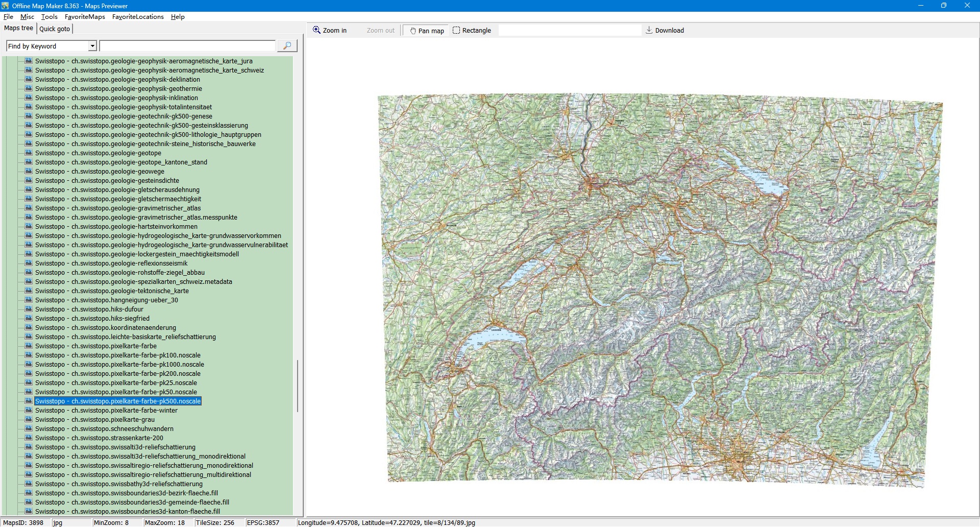Click map icon beside hiks-dufour entry
Screen dimensions: 980x527
[x=29, y=309]
